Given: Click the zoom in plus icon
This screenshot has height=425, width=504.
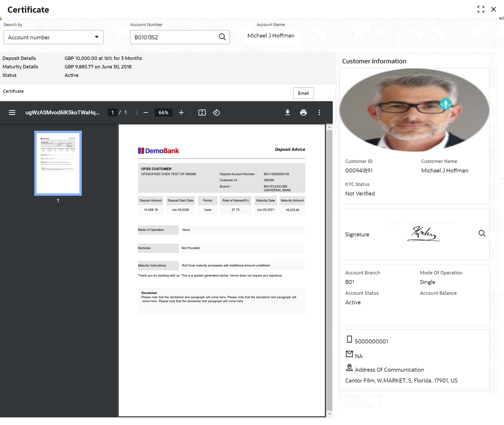Looking at the screenshot, I should (181, 113).
